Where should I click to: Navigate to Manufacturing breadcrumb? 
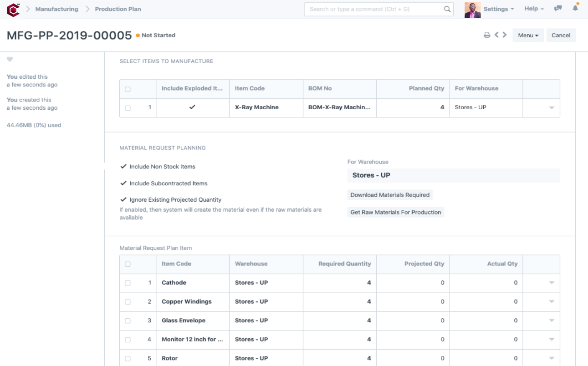(56, 9)
